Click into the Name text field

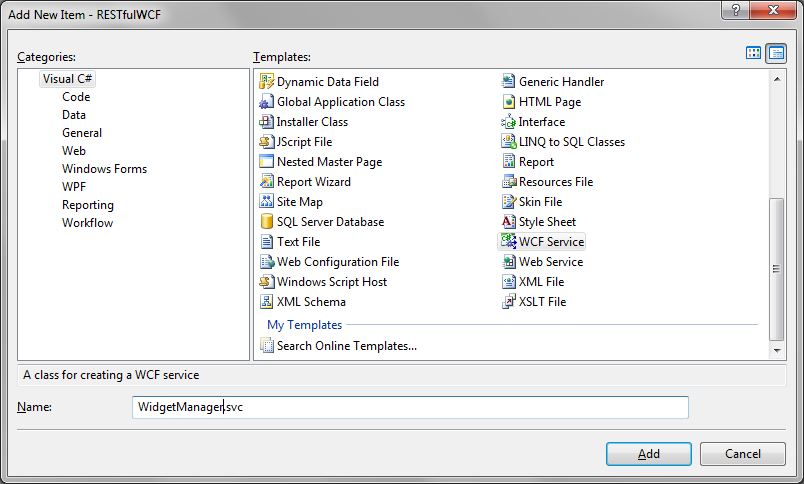pos(410,407)
